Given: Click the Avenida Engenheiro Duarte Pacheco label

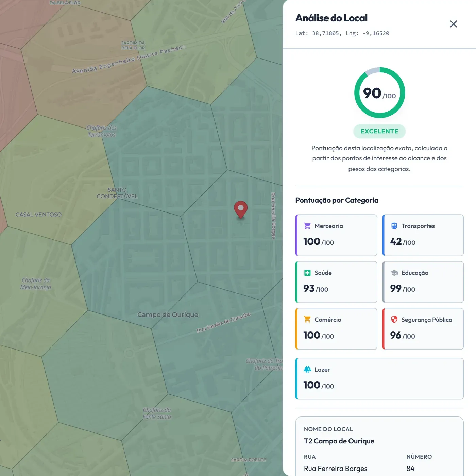Looking at the screenshot, I should (x=129, y=58).
